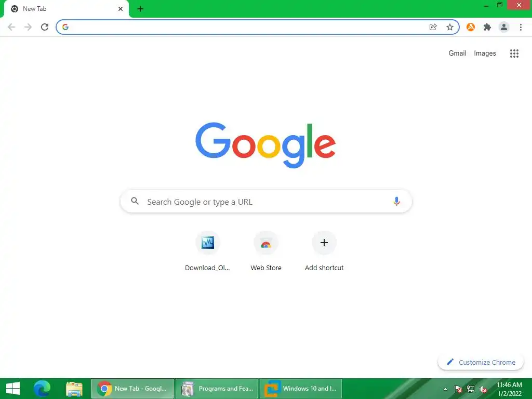
Task: Open the Chrome profile avatar
Action: pyautogui.click(x=504, y=27)
